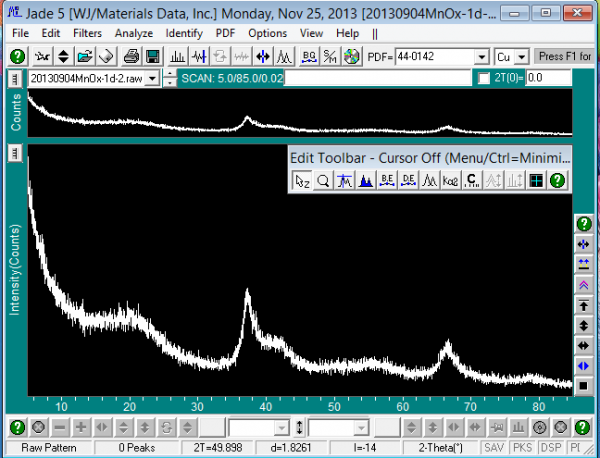Open the File menu

pyautogui.click(x=20, y=33)
